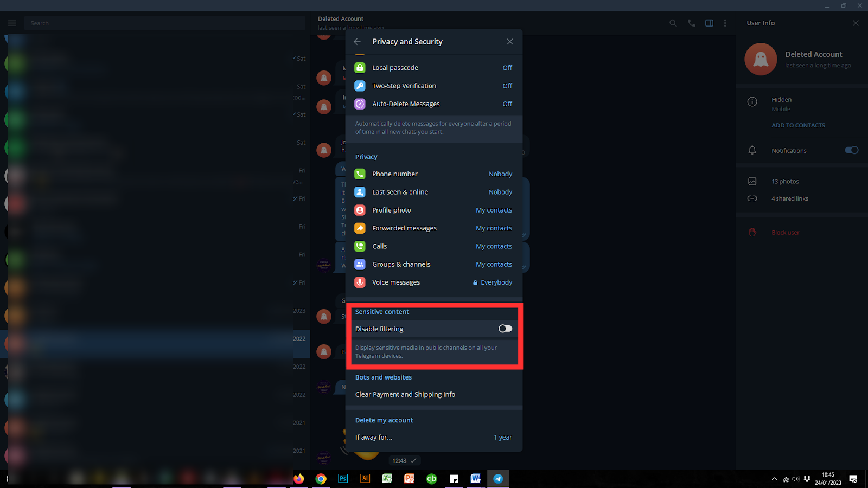Change Auto-Delete Messages Off value
This screenshot has height=488, width=868.
(507, 104)
